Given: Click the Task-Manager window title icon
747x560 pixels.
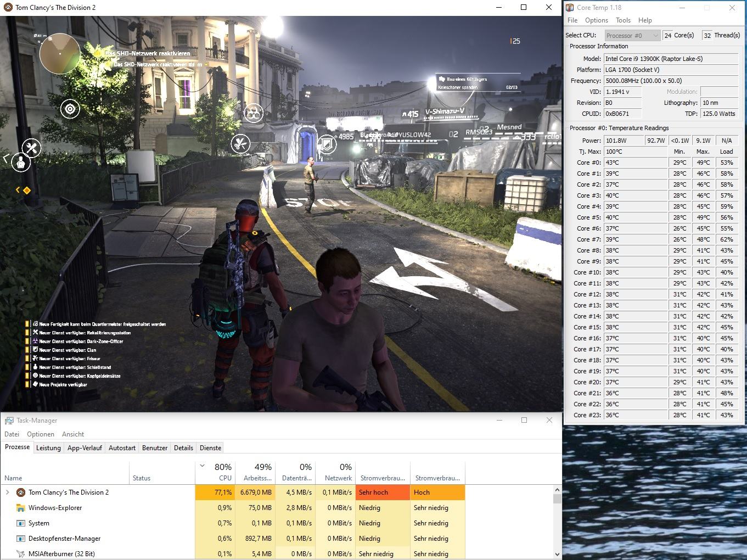Looking at the screenshot, I should click(9, 421).
